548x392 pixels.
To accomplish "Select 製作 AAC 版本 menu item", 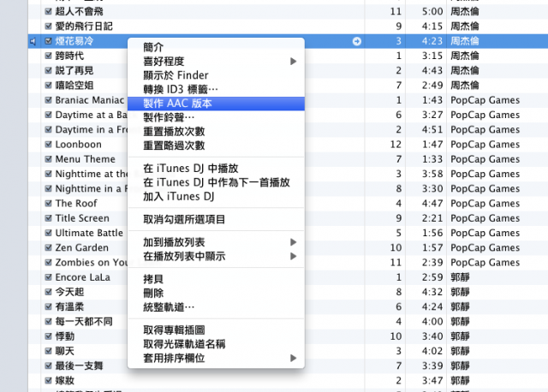I will (x=216, y=104).
